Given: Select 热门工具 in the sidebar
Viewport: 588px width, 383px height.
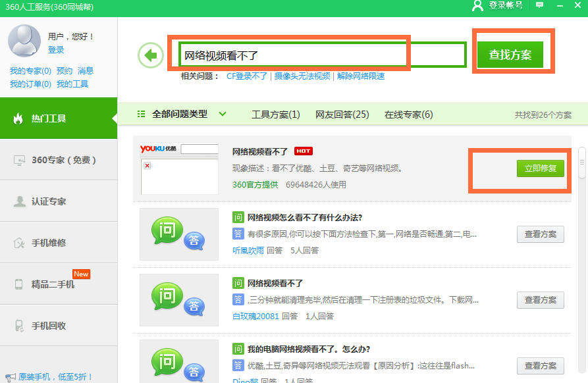Looking at the screenshot, I should (59, 118).
